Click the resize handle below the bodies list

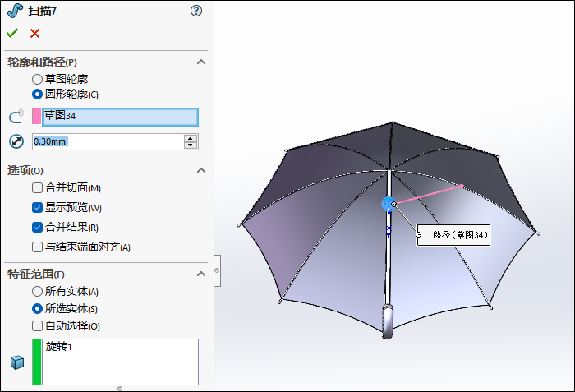pyautogui.click(x=120, y=389)
